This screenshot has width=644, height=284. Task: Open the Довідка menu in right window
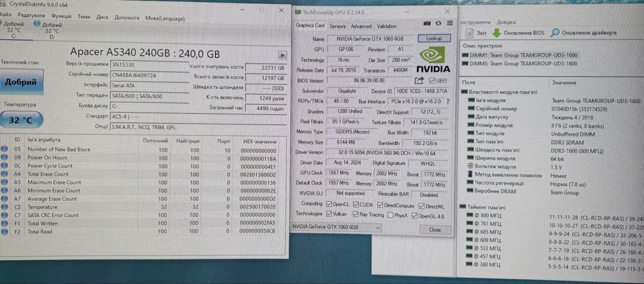[506, 22]
